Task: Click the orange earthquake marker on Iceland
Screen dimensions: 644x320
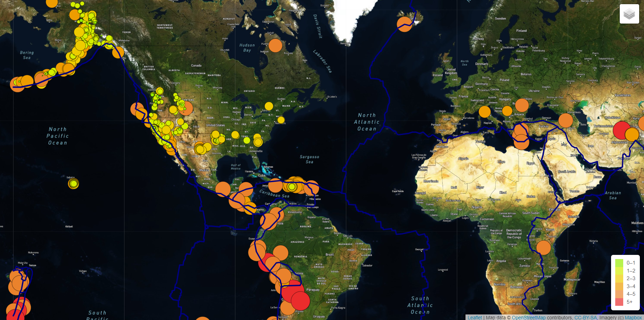Action: pos(404,24)
